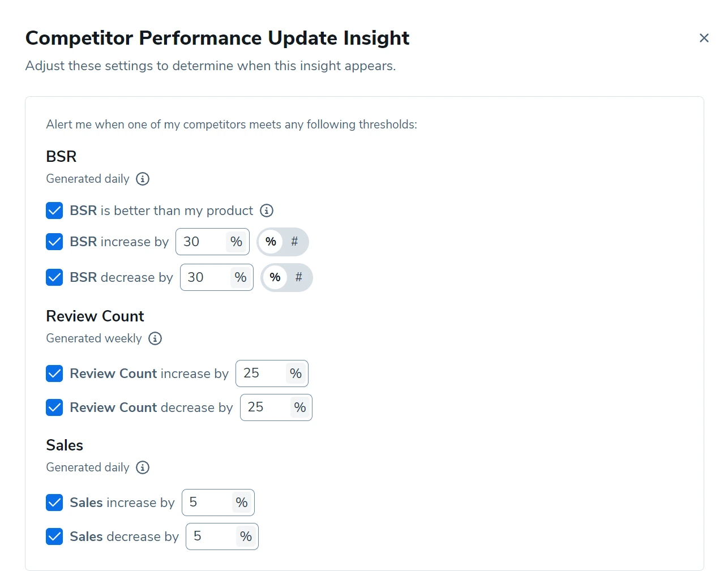Image resolution: width=728 pixels, height=571 pixels.
Task: Select percent option in BSR increase toggle
Action: (x=271, y=242)
